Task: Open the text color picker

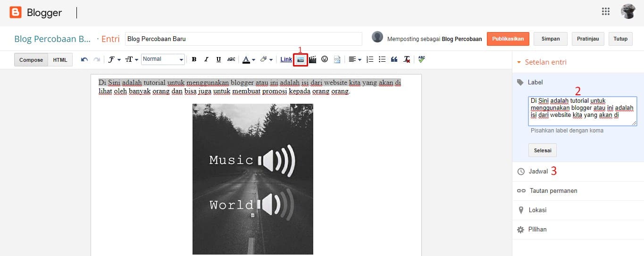Action: [x=249, y=59]
